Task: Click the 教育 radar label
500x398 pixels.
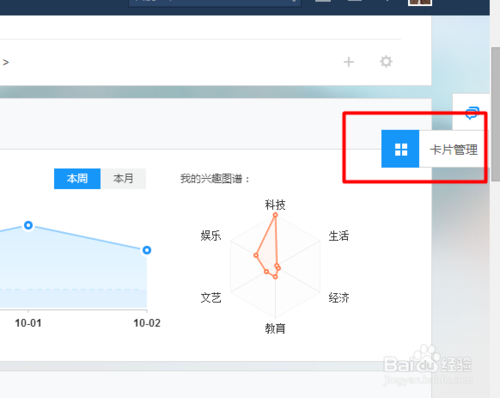Action: point(275,329)
